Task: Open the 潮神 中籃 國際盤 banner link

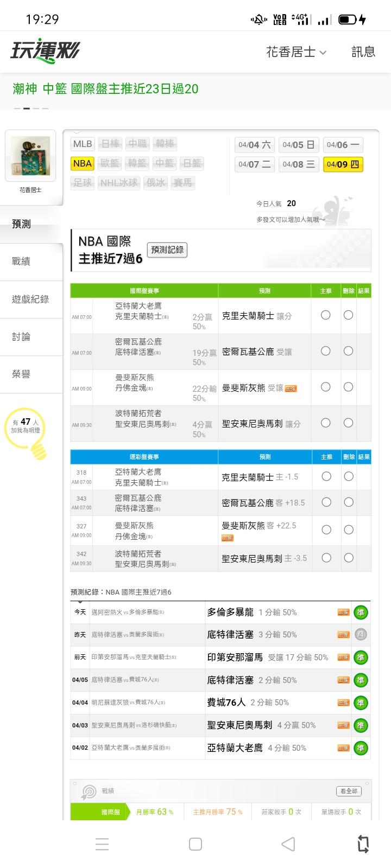Action: (x=106, y=88)
